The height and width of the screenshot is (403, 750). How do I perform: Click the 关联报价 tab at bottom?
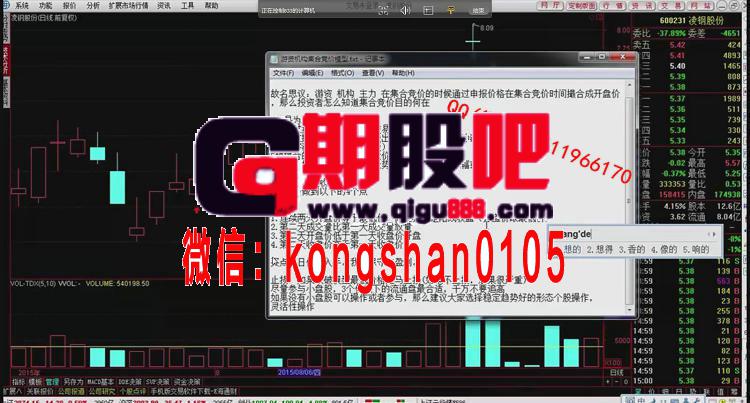tap(40, 391)
